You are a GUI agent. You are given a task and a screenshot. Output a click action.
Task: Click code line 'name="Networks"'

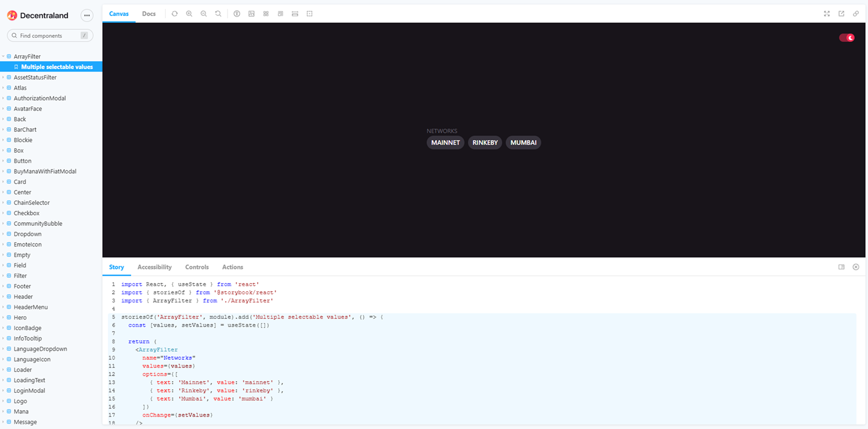168,358
